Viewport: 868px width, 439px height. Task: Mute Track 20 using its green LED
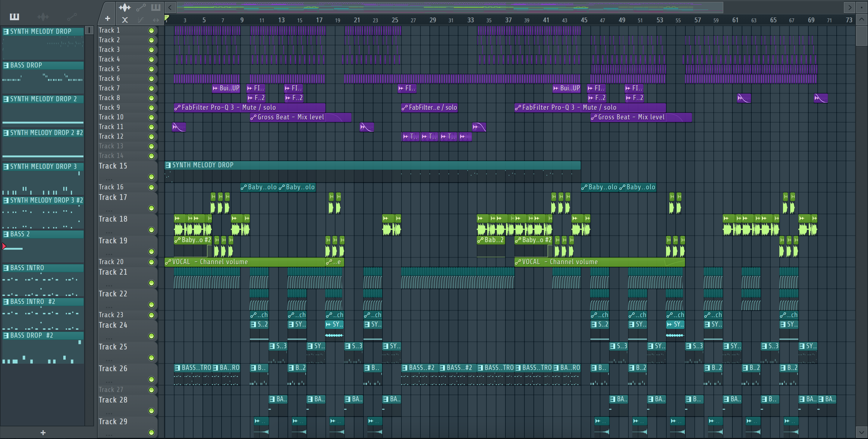152,262
